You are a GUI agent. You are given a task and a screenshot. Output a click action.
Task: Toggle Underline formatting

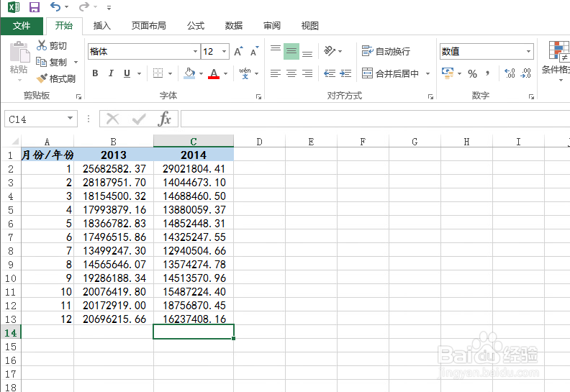click(x=127, y=73)
